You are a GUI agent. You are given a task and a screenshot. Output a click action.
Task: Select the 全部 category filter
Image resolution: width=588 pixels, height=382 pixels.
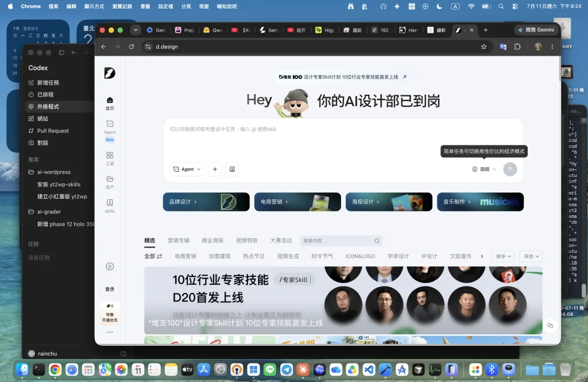click(153, 256)
